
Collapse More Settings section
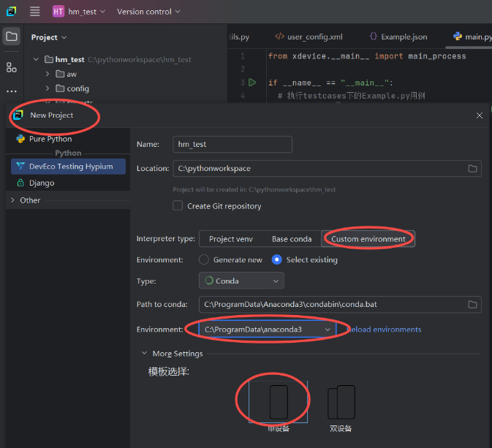pos(144,353)
